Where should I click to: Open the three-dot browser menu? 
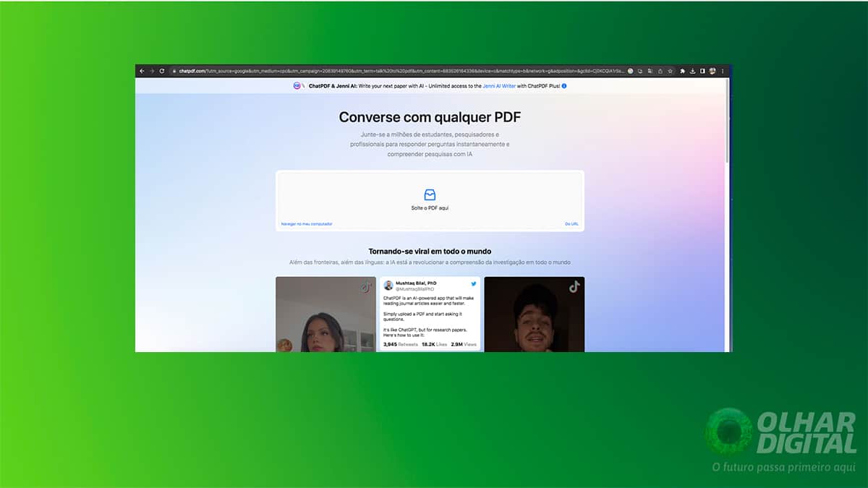[723, 71]
